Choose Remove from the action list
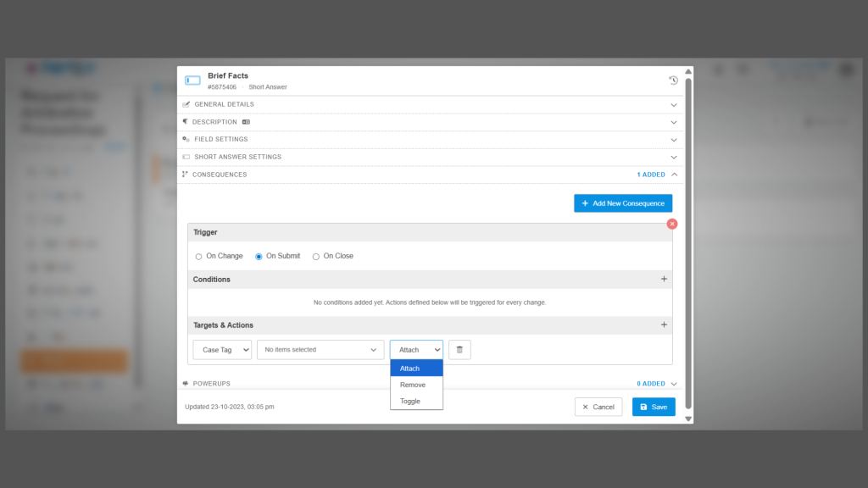 tap(413, 385)
